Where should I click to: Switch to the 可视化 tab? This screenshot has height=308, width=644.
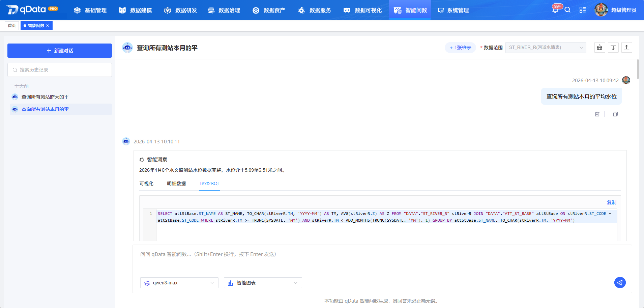[x=146, y=184]
